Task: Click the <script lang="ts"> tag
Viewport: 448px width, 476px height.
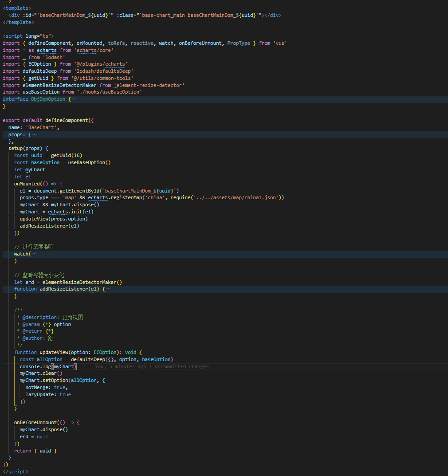Action: (x=28, y=36)
